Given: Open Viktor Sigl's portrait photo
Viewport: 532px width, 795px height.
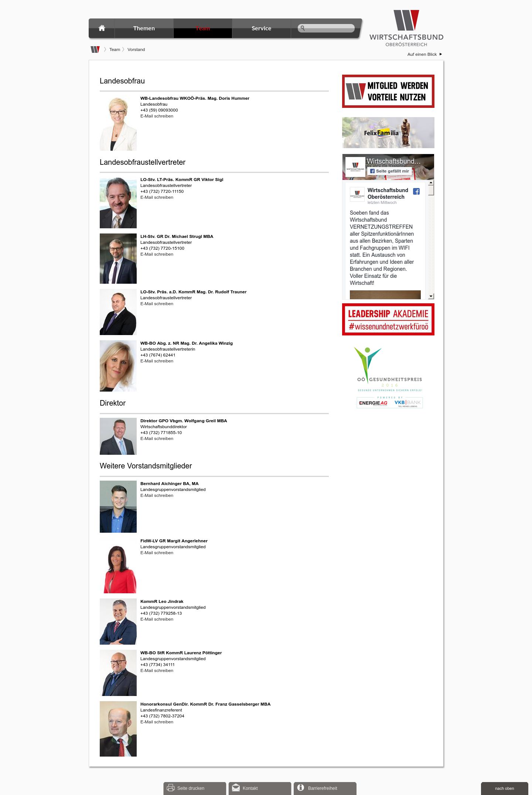Looking at the screenshot, I should (118, 203).
